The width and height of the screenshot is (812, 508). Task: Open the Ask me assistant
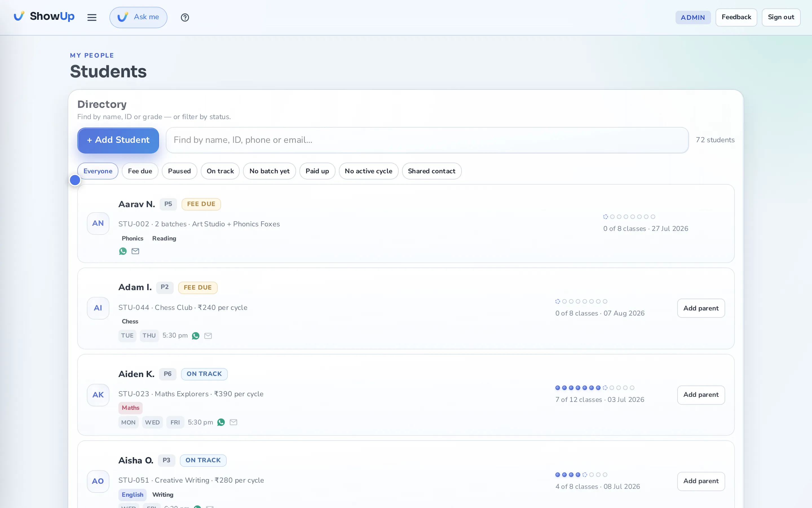(138, 17)
